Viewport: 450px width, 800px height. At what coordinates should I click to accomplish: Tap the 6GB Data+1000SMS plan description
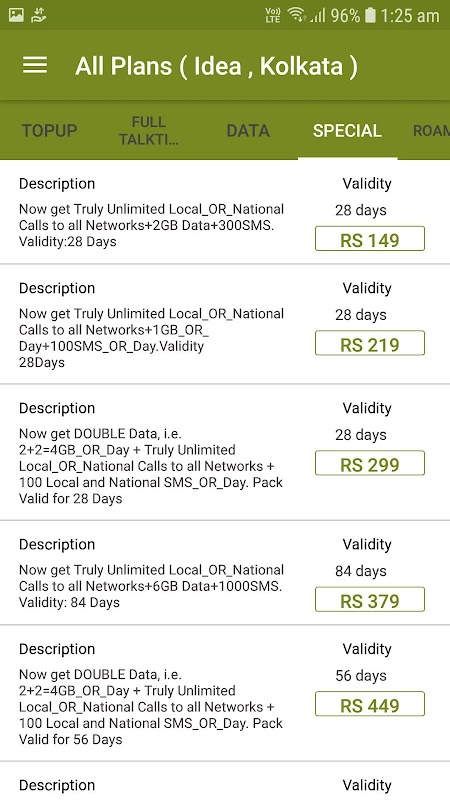pyautogui.click(x=152, y=586)
